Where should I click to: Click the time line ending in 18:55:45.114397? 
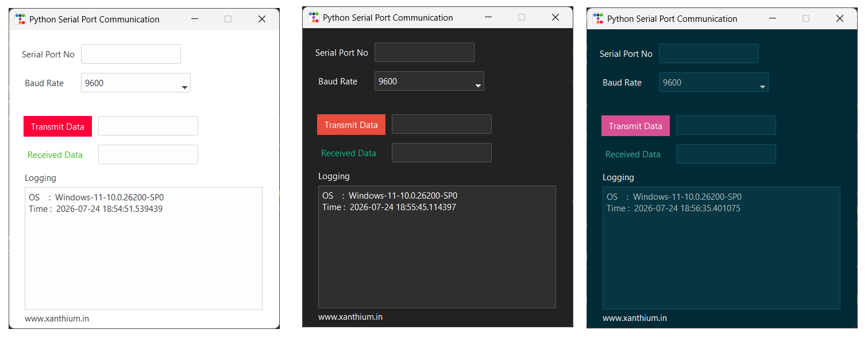pos(389,207)
